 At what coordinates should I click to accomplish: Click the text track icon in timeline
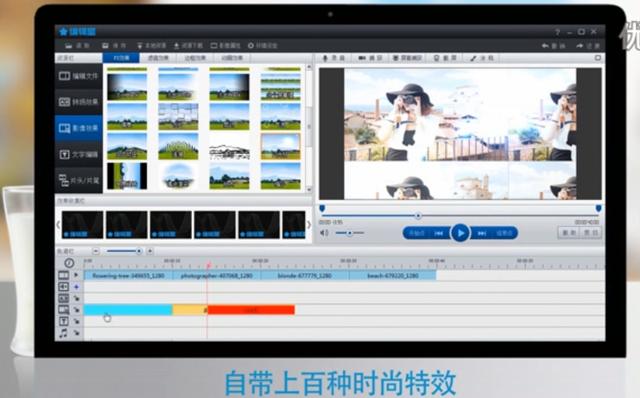click(x=64, y=322)
